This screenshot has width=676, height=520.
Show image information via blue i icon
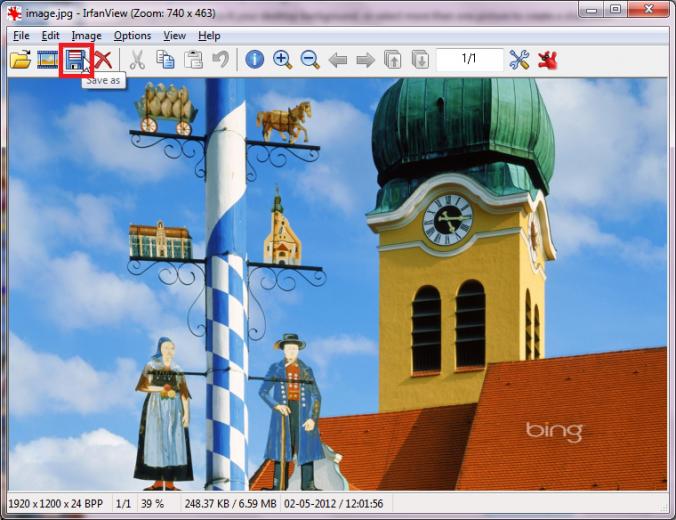tap(254, 60)
